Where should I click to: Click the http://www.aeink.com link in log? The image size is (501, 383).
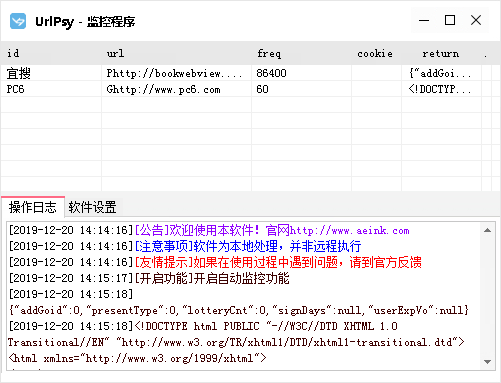[x=350, y=231]
